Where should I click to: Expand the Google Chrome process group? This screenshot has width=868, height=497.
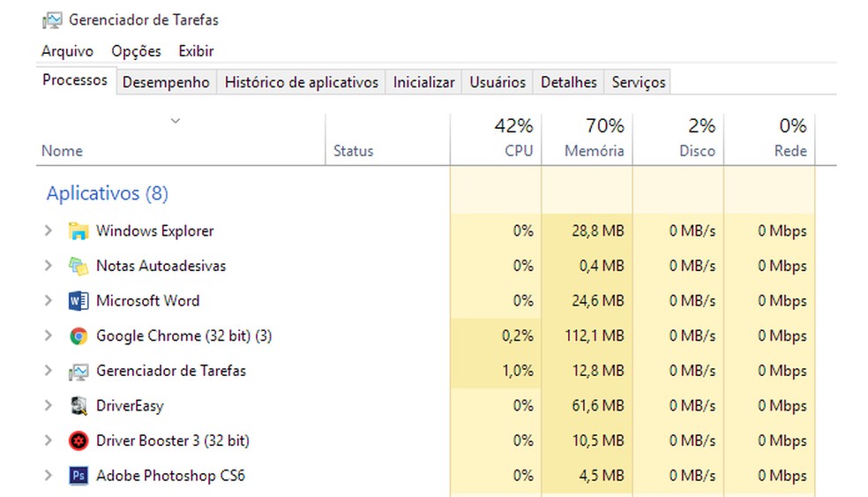click(x=49, y=336)
